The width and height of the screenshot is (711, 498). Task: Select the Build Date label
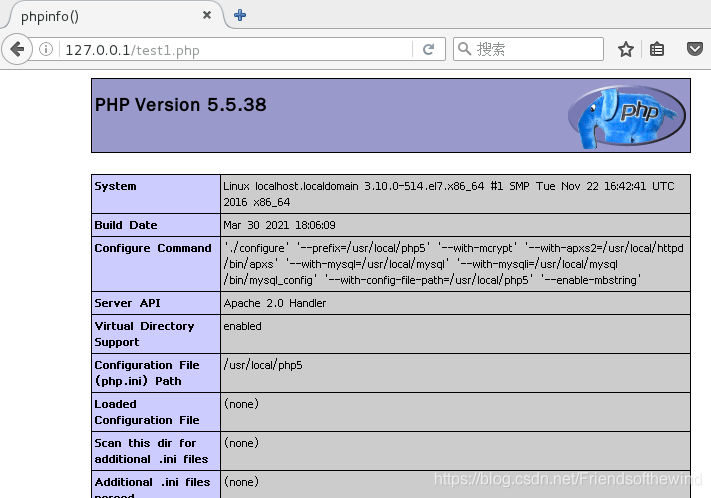point(126,225)
